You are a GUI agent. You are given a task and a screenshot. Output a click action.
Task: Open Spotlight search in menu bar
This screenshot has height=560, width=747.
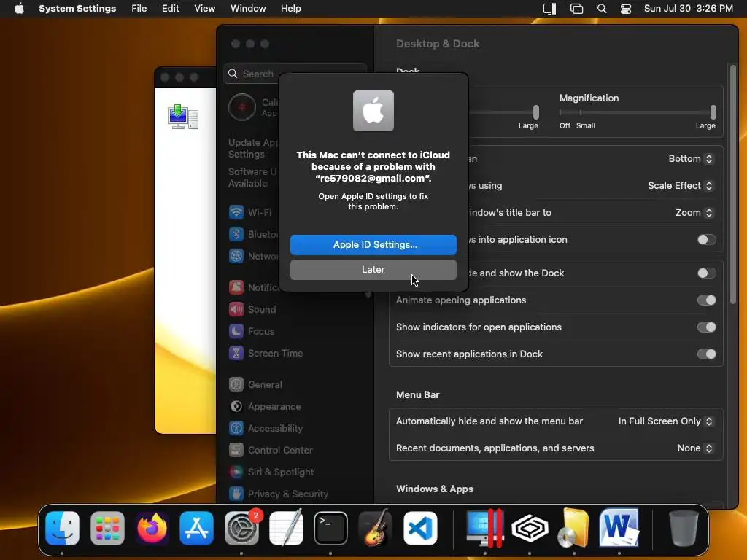602,9
